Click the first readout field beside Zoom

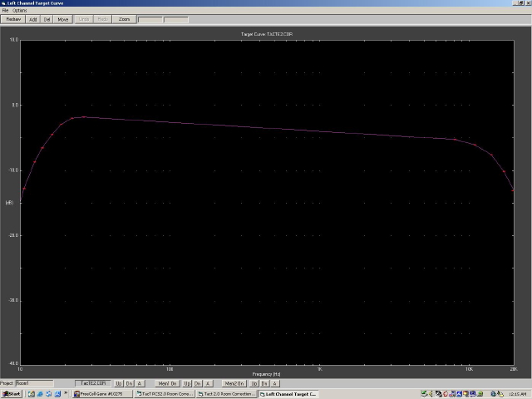coord(150,20)
